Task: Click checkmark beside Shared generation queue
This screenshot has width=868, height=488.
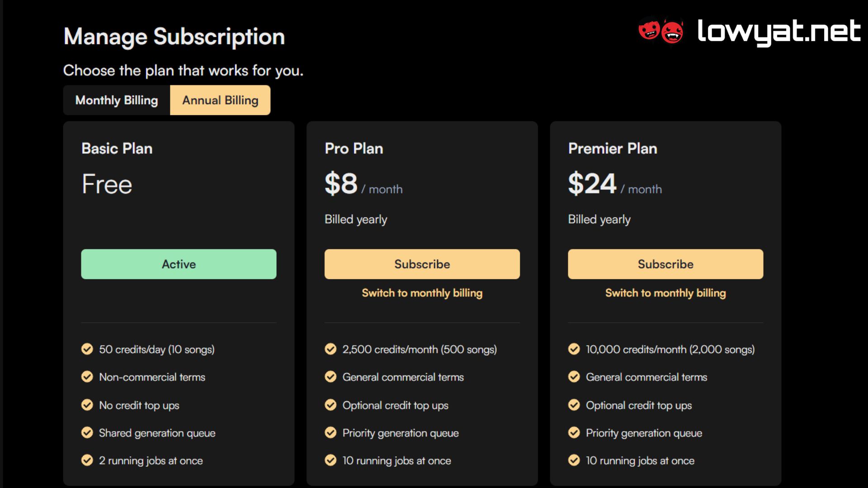Action: click(x=87, y=433)
